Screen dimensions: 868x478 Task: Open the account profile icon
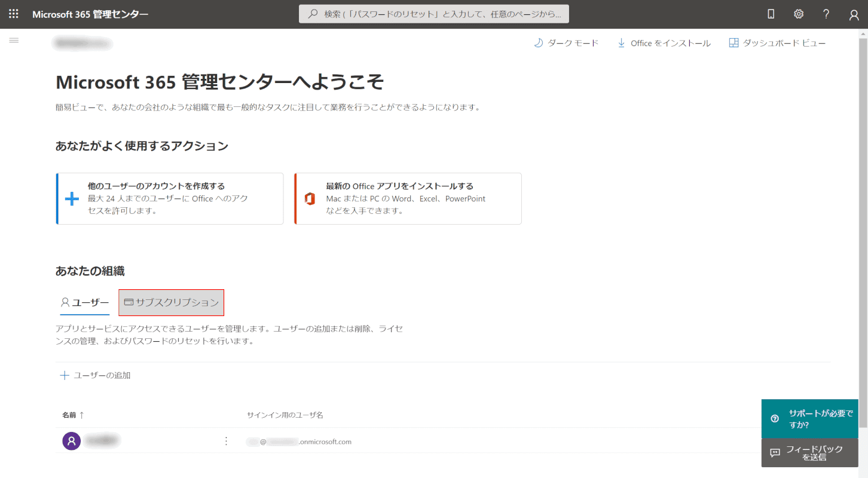coord(854,15)
